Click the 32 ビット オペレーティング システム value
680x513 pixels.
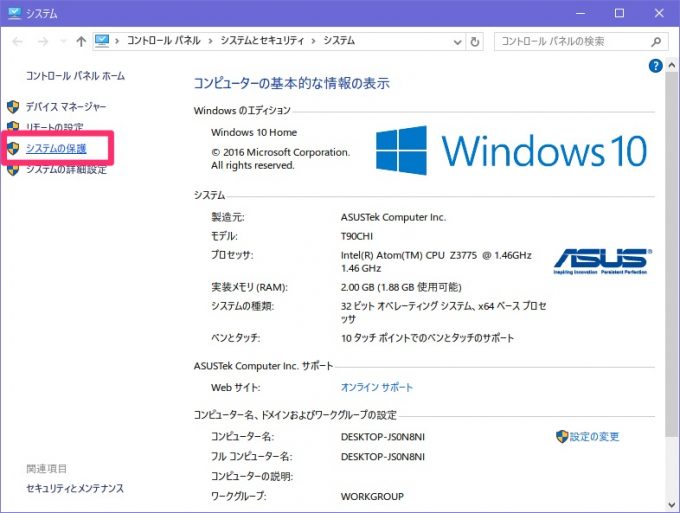(x=444, y=312)
